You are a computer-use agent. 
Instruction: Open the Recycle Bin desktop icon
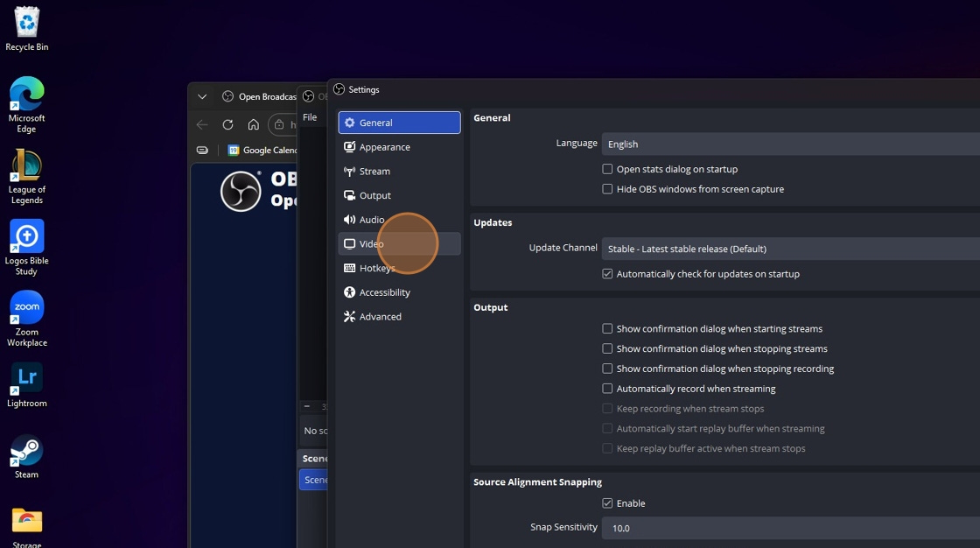(x=27, y=27)
